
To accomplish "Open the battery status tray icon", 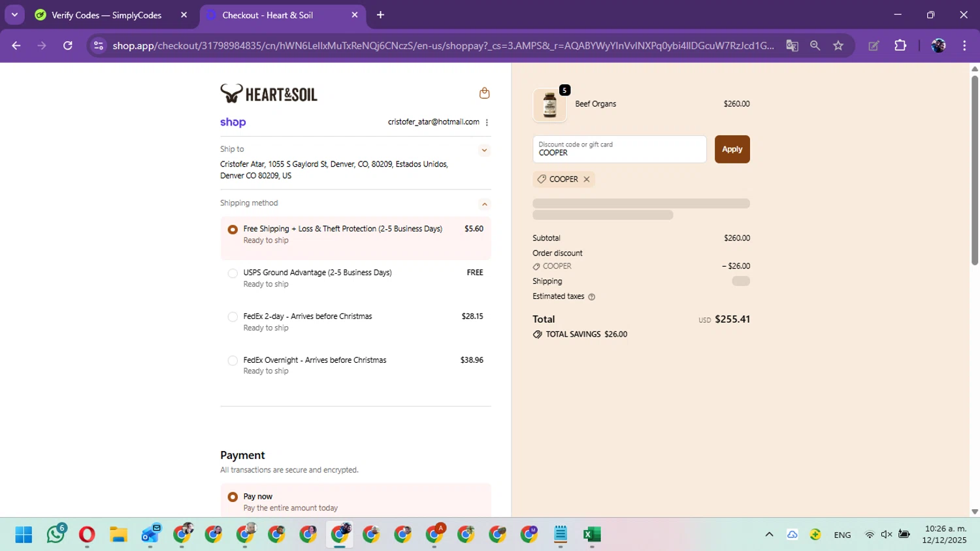I will click(904, 535).
